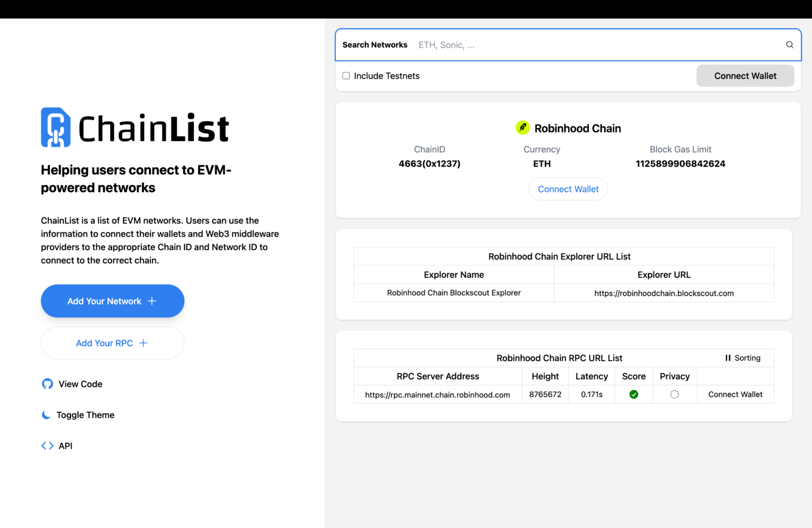
Task: Click the Score column header
Action: [634, 376]
